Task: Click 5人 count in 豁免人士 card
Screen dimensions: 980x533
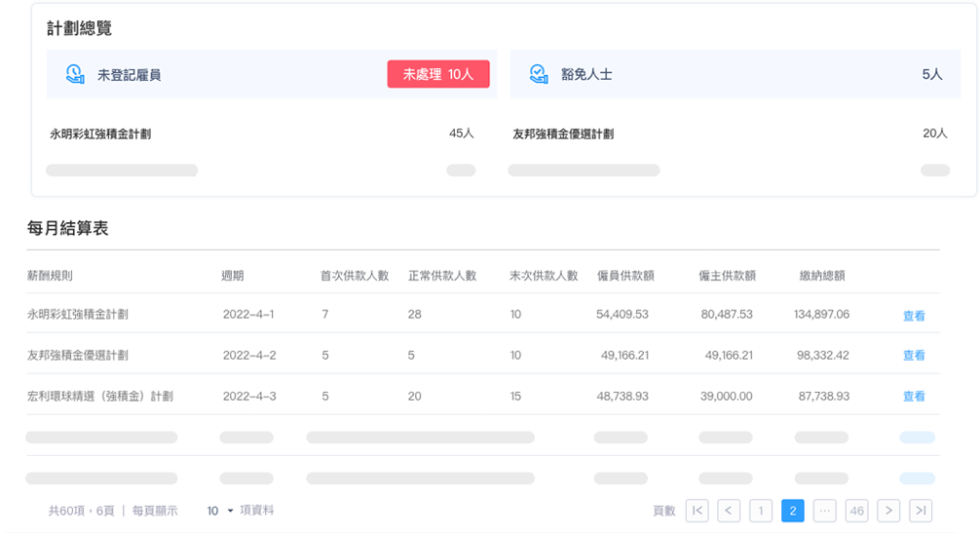Action: coord(932,74)
